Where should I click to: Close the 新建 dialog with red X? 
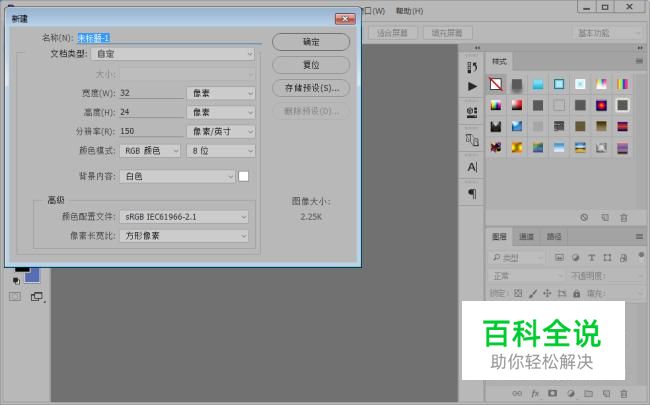[345, 19]
